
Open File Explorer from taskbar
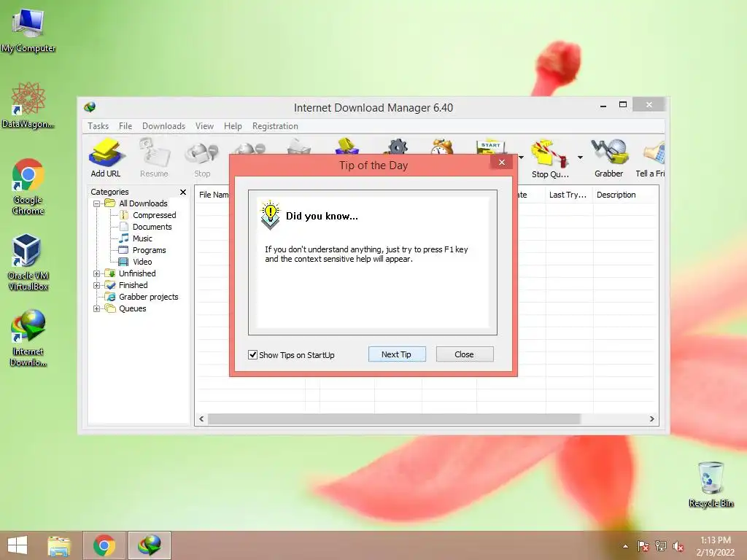point(59,545)
